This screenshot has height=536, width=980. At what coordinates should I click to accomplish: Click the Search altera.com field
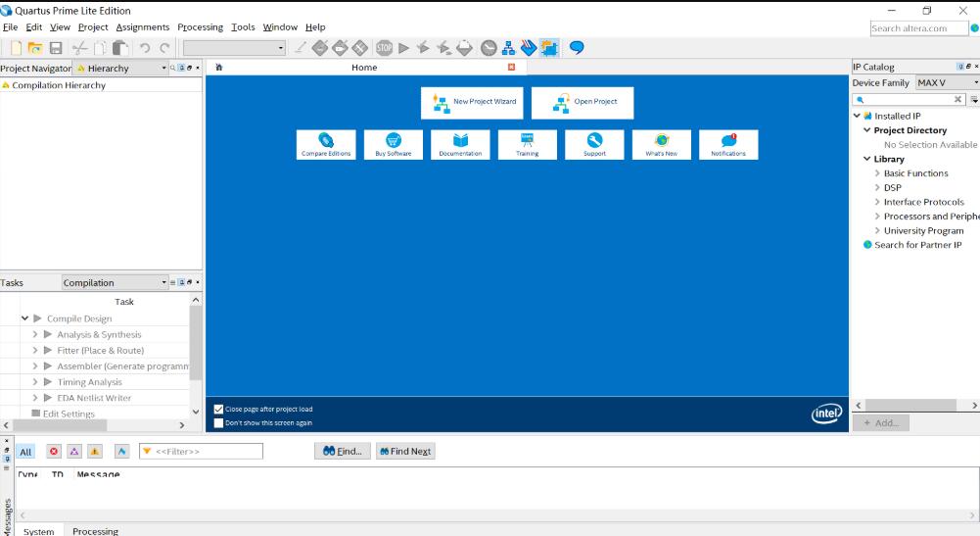(918, 28)
